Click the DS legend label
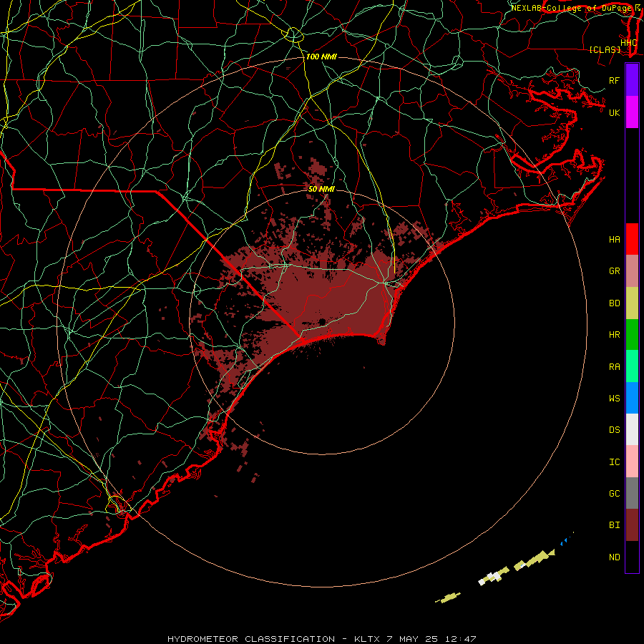 tap(615, 430)
